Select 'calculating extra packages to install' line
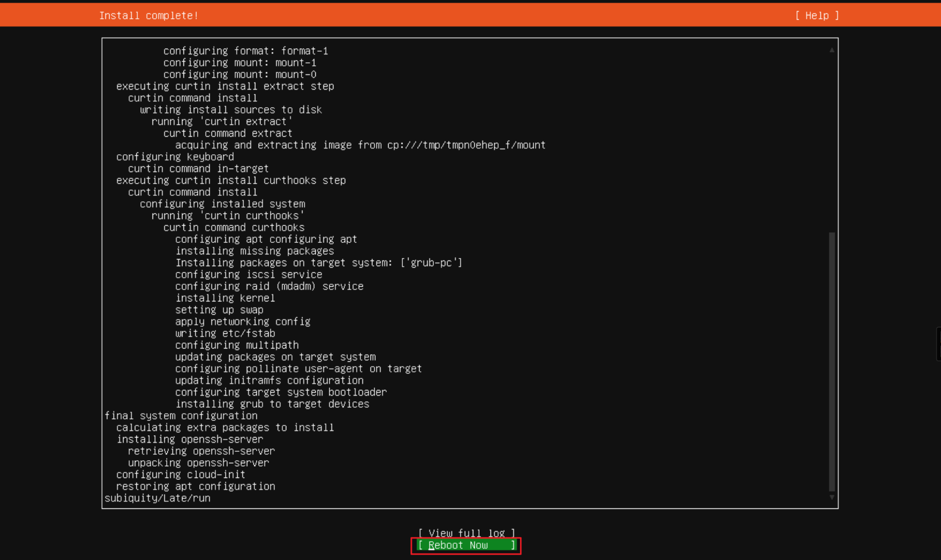The image size is (941, 560). pos(225,427)
